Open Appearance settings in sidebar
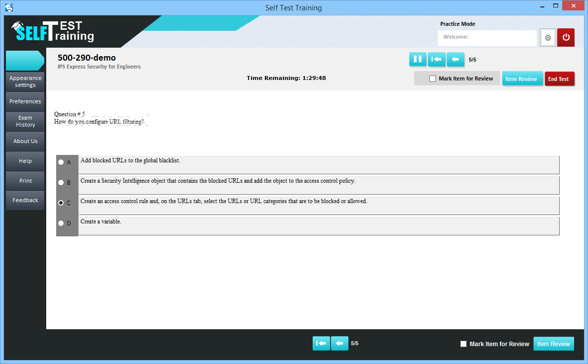Viewport: 588px width, 364px height. pos(25,81)
